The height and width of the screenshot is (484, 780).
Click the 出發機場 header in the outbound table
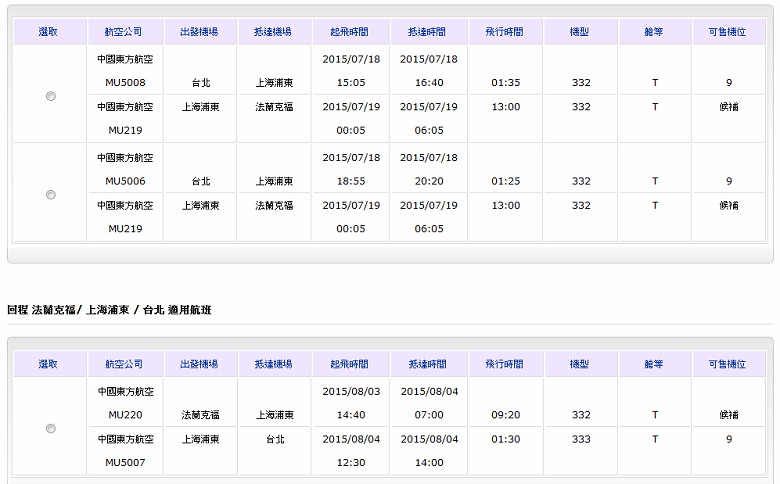pos(199,32)
